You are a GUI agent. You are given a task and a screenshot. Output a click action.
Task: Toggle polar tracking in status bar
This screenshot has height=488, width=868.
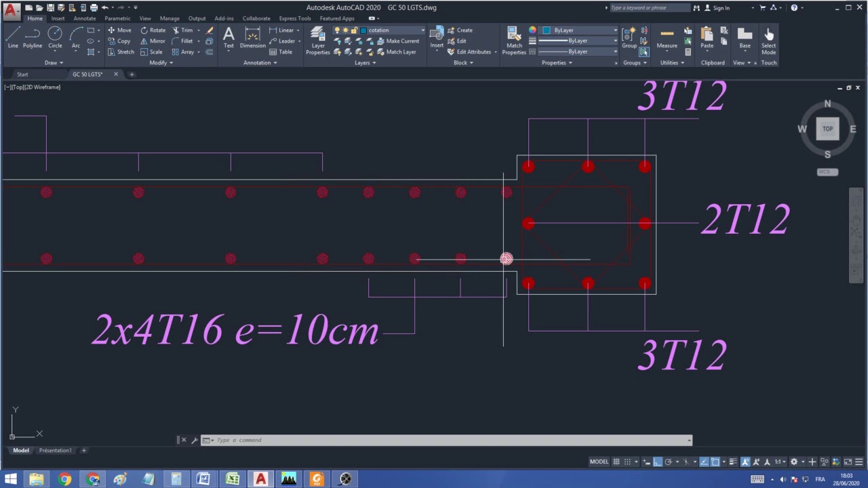click(x=668, y=462)
